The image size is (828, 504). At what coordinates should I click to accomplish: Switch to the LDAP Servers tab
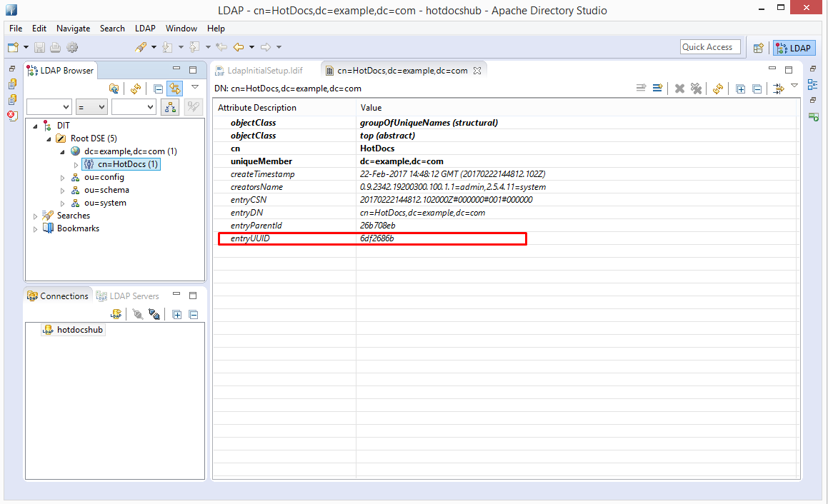pos(134,296)
